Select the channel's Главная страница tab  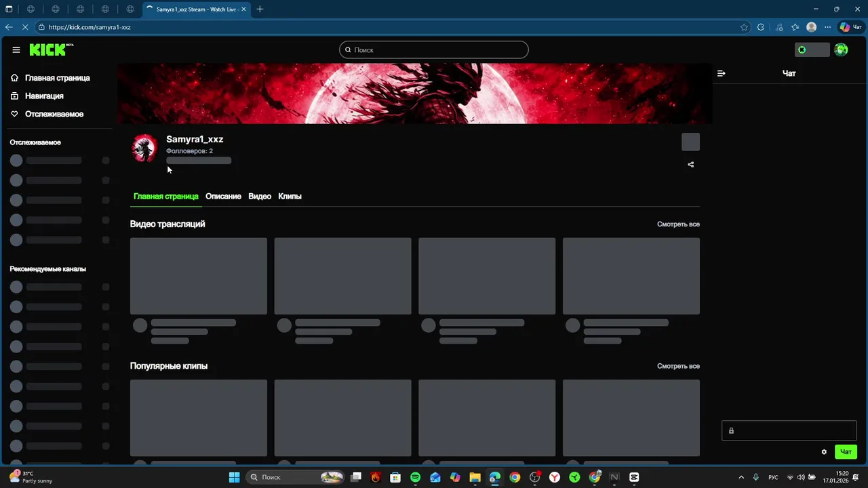(165, 197)
